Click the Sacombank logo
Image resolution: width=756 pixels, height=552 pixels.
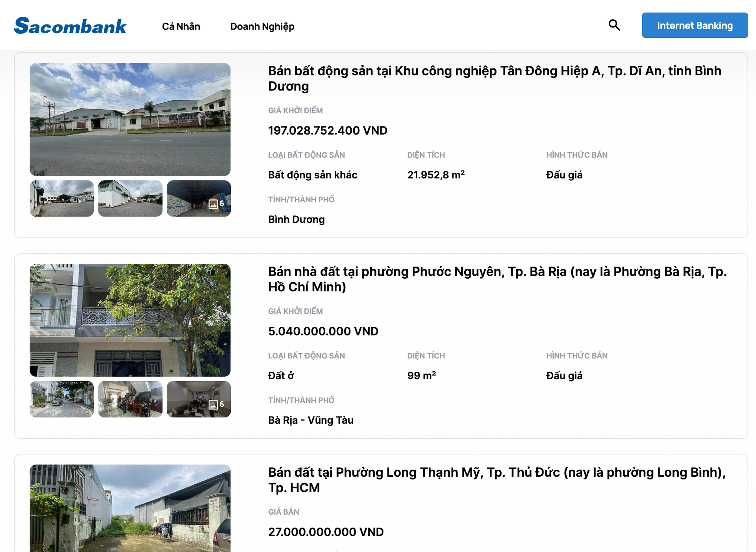coord(70,26)
